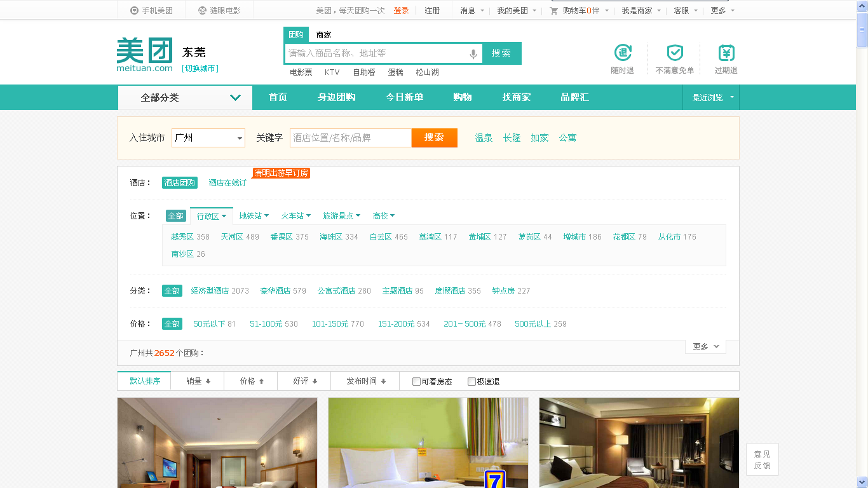Click the 猫眼电影 cat icon
This screenshot has width=868, height=488.
click(x=201, y=10)
